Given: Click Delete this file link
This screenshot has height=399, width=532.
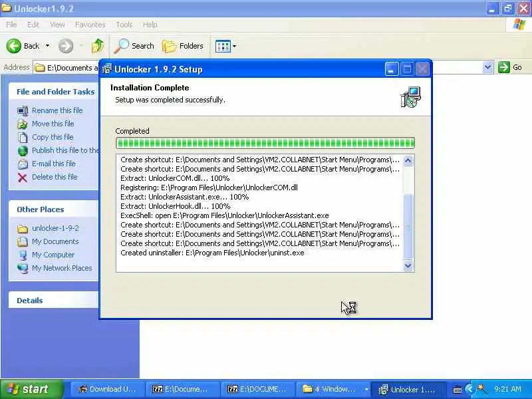Looking at the screenshot, I should pos(55,177).
